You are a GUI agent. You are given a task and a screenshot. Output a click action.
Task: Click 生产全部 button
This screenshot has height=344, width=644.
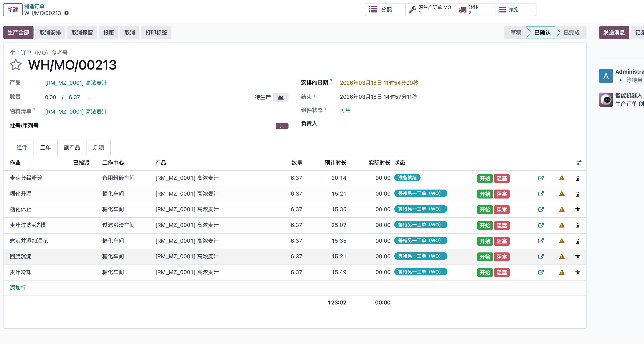pyautogui.click(x=18, y=33)
